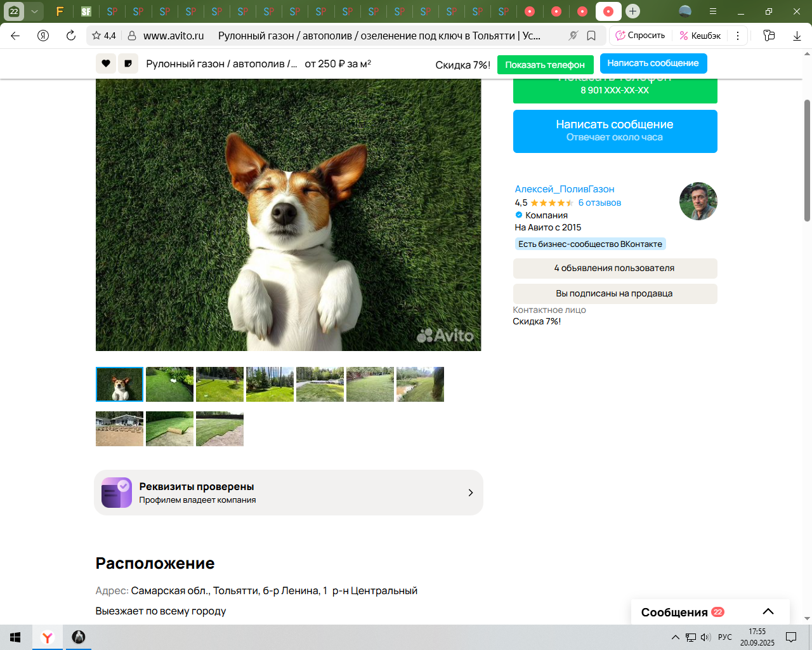Viewport: 812px width, 650px height.
Task: Open the Yandex home button icon
Action: point(43,36)
